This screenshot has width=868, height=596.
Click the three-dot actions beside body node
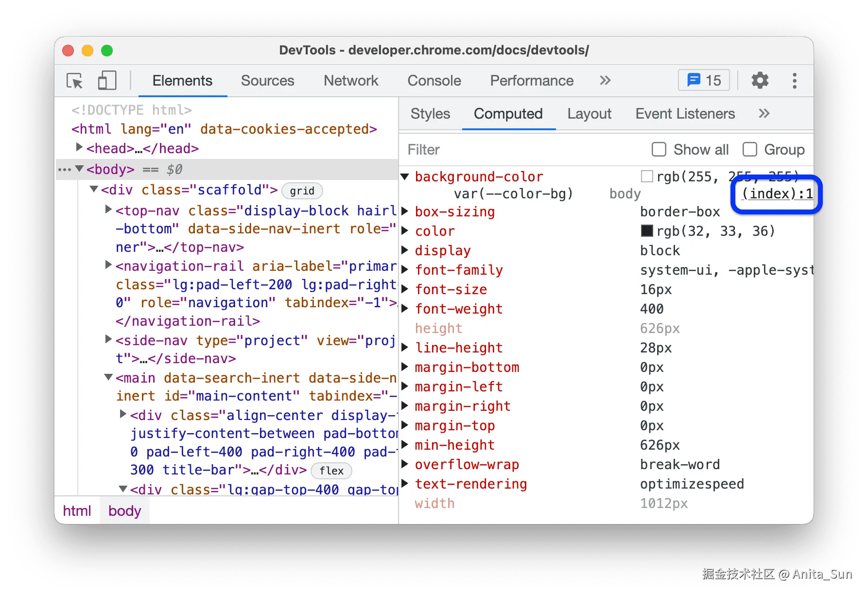[64, 170]
